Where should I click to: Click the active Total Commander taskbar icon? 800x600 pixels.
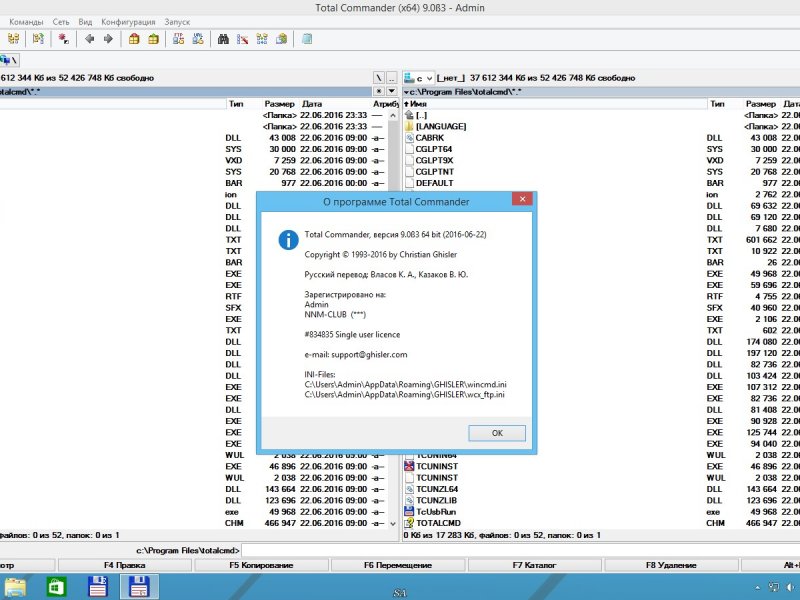139,587
